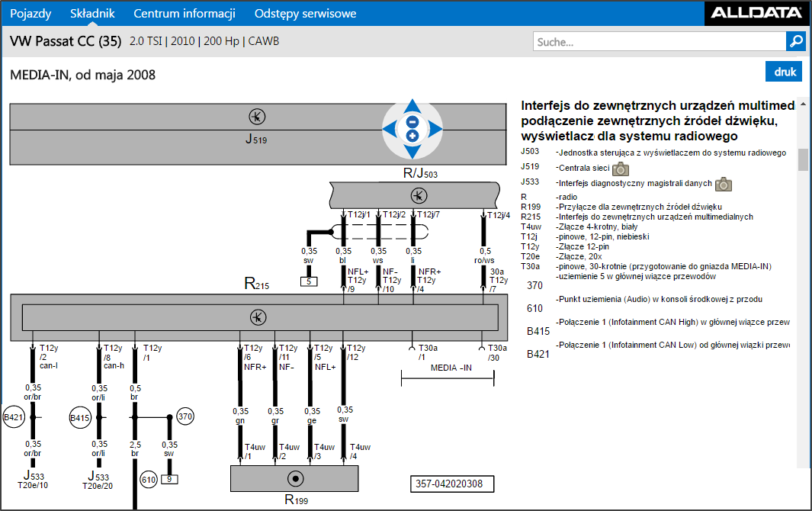Screen dimensions: 812x511
Task: Click the transistor symbol in R/J503 block
Action: pyautogui.click(x=419, y=195)
